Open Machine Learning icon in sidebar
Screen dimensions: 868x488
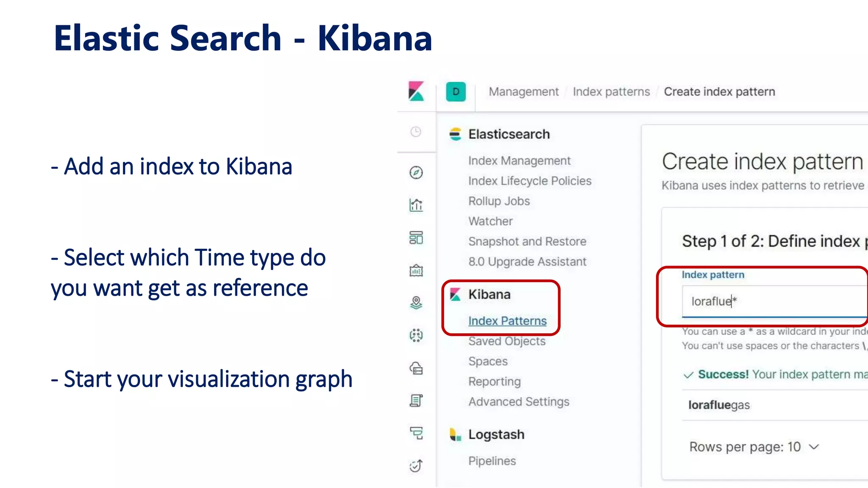point(416,335)
